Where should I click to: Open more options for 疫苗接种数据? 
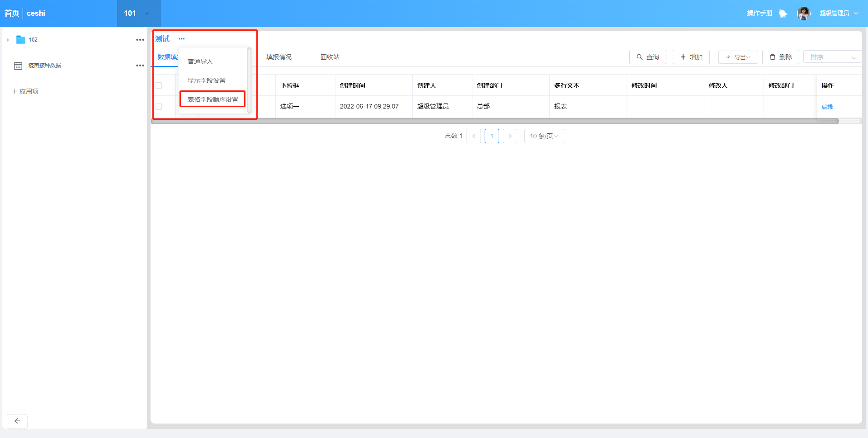pos(140,66)
